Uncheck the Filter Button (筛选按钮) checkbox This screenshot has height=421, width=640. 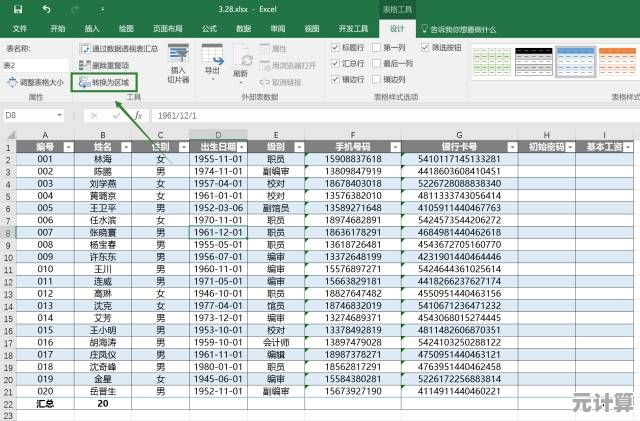tap(426, 47)
